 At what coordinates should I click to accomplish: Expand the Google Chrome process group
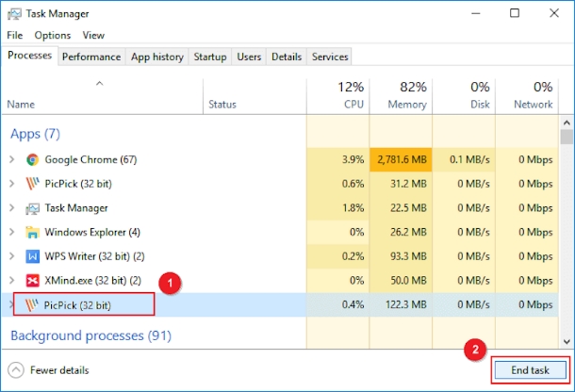(11, 159)
